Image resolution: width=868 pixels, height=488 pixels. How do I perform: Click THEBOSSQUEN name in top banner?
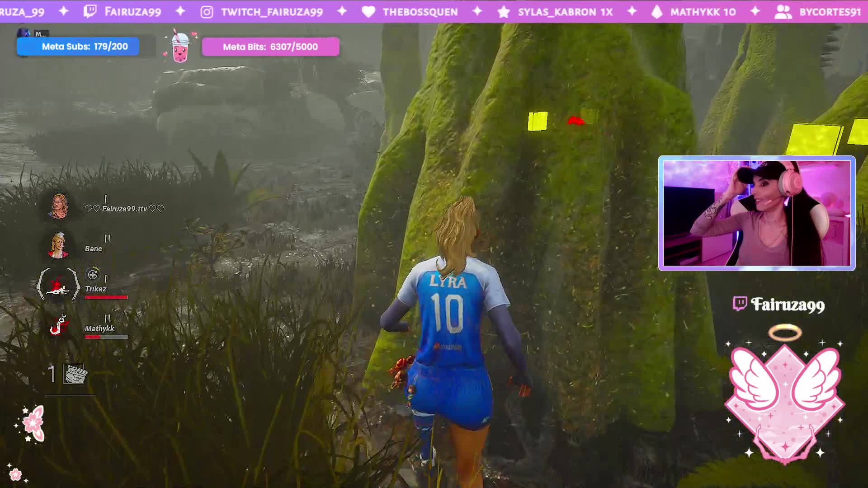point(420,12)
